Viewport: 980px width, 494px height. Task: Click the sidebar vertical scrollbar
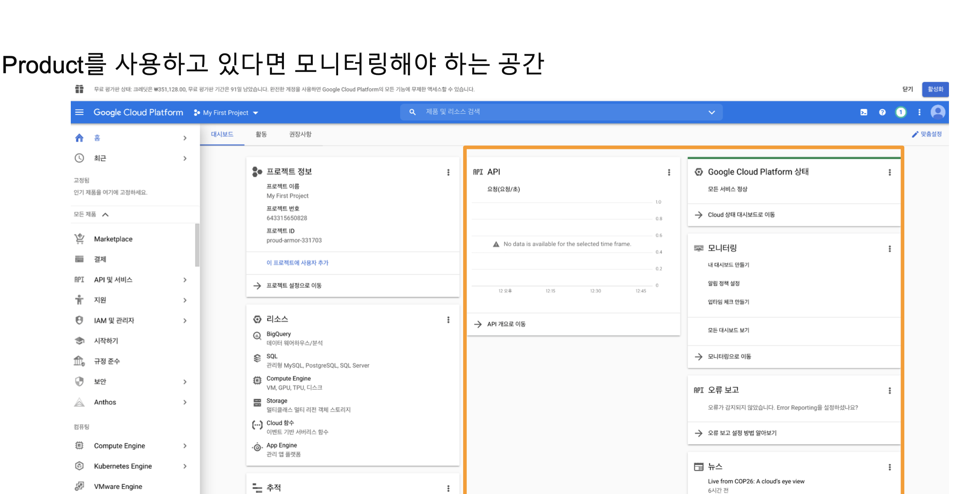(197, 245)
